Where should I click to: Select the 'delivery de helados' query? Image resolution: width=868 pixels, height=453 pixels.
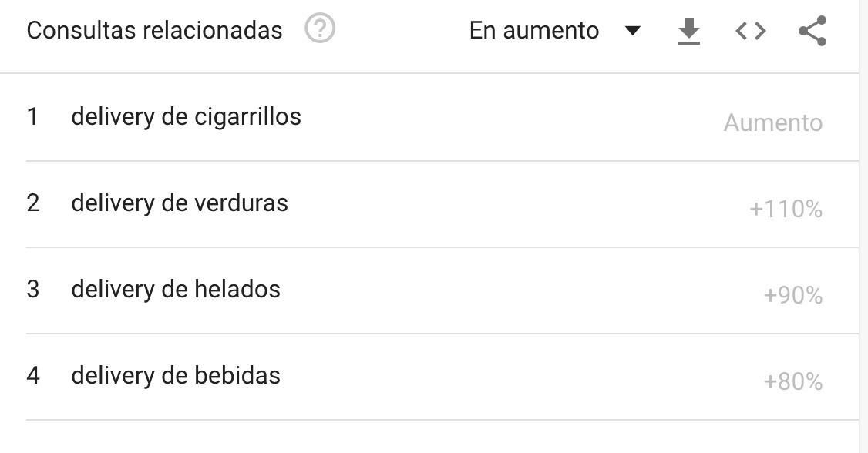tap(176, 290)
